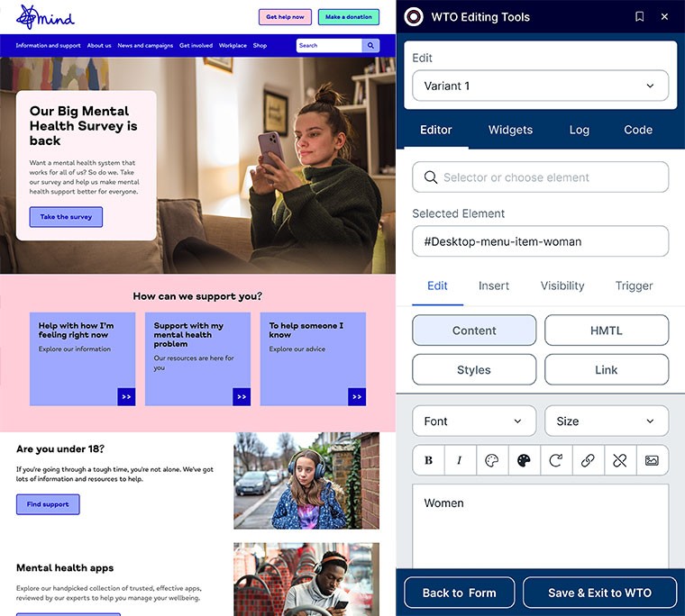The width and height of the screenshot is (685, 616).
Task: Select the Styles option
Action: pos(474,370)
